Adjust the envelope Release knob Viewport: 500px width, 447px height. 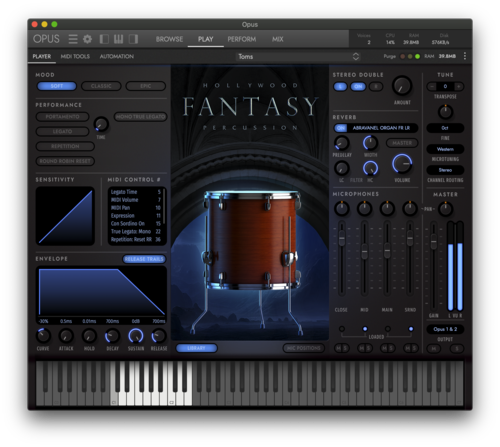point(159,336)
